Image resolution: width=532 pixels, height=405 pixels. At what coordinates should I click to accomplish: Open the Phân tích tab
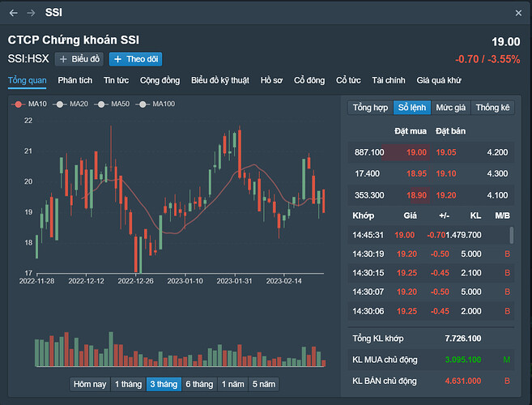[75, 80]
